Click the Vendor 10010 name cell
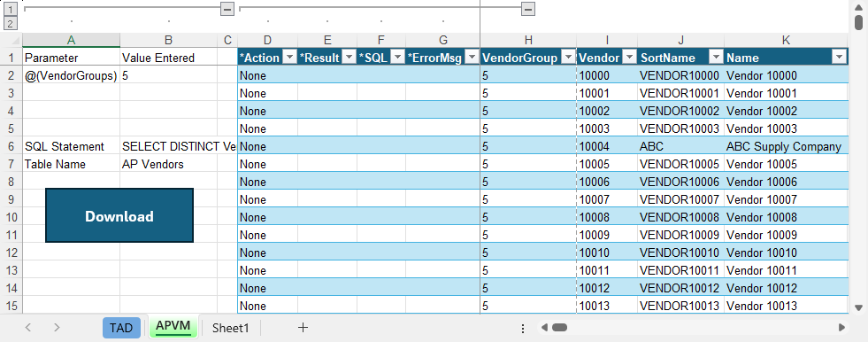Image resolution: width=868 pixels, height=342 pixels. [x=786, y=253]
